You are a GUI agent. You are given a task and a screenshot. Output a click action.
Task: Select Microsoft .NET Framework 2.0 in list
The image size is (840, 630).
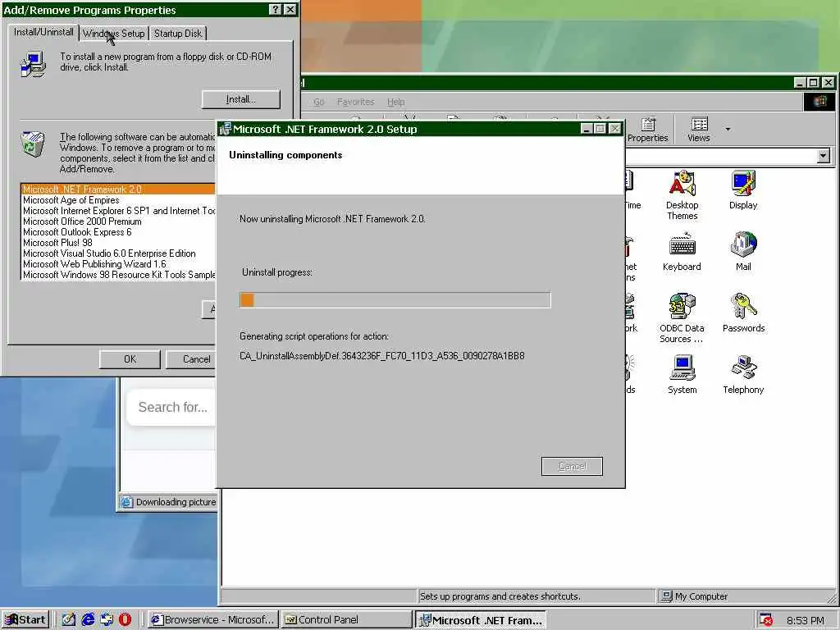pos(118,189)
